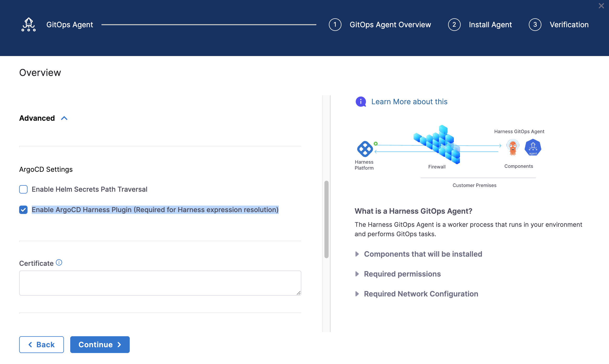
Task: Select the Install Agent step
Action: (490, 24)
